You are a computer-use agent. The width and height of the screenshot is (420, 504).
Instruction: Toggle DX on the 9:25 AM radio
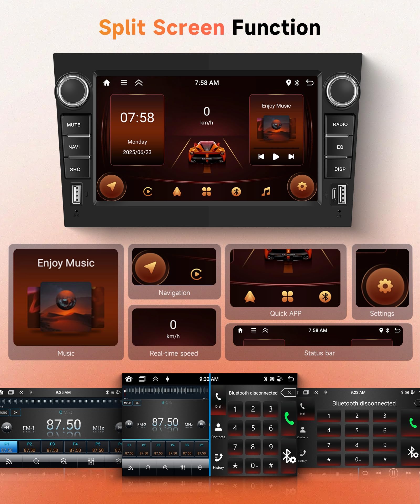15,412
